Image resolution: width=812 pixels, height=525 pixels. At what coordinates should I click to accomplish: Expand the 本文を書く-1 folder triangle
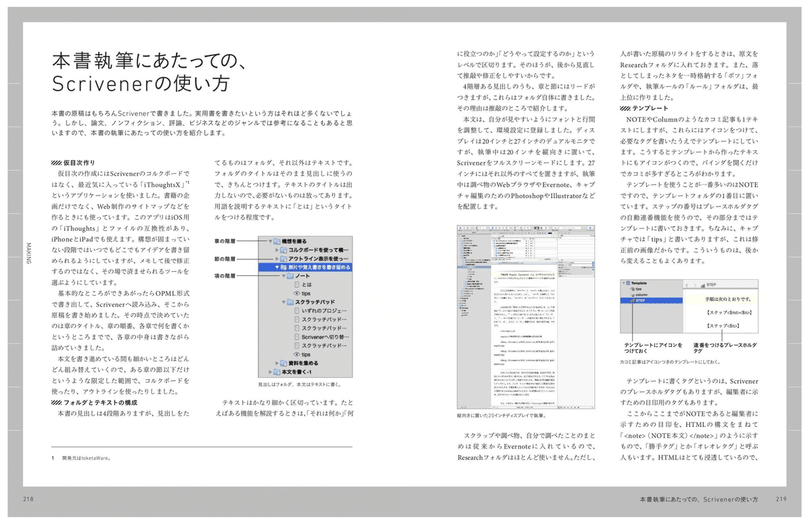[x=270, y=372]
